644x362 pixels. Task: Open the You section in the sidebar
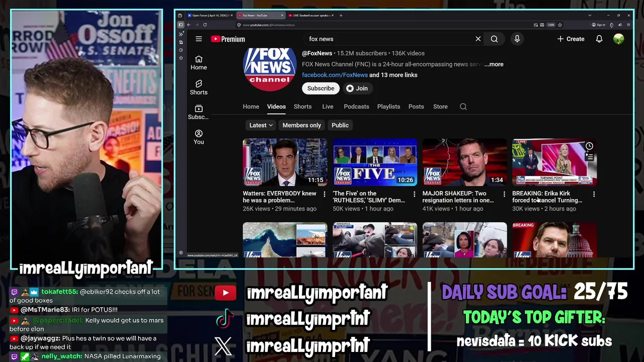(x=199, y=137)
